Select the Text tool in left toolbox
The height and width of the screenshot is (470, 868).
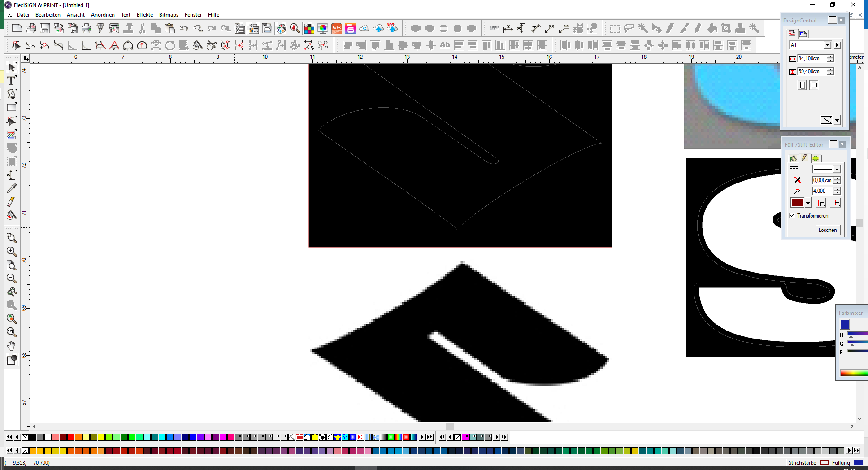pyautogui.click(x=11, y=81)
